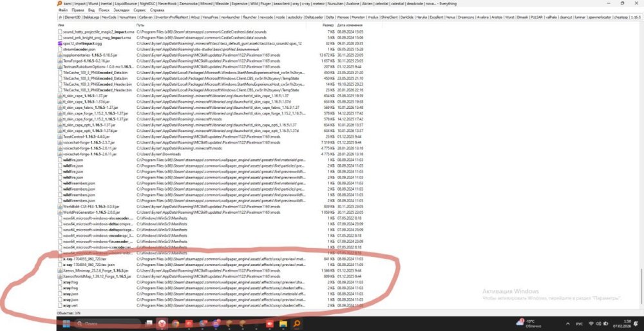Viewport: 644px width, 331px height.
Task: Click the Everything magnifier icon on taskbar
Action: [296, 324]
